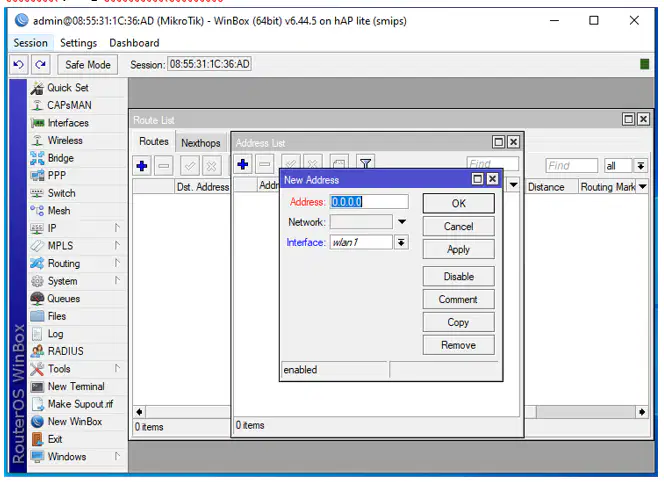Click remove minus icon in Address List

(x=265, y=164)
